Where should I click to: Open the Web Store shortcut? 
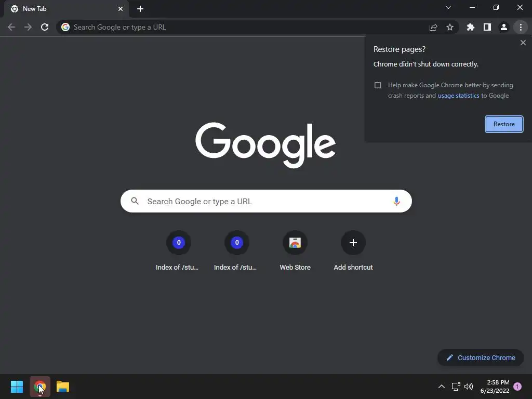click(295, 251)
